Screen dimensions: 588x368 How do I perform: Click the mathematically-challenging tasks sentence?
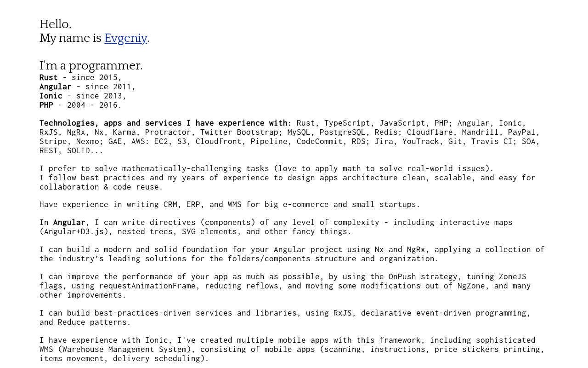pyautogui.click(x=266, y=168)
